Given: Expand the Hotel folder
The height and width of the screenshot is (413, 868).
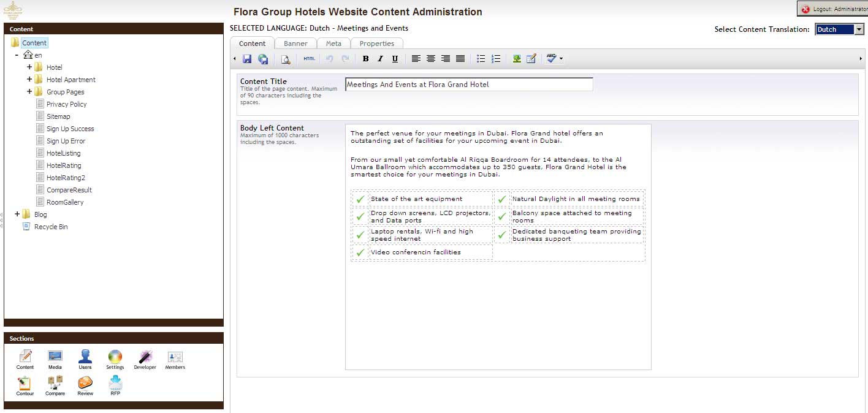Looking at the screenshot, I should (29, 67).
